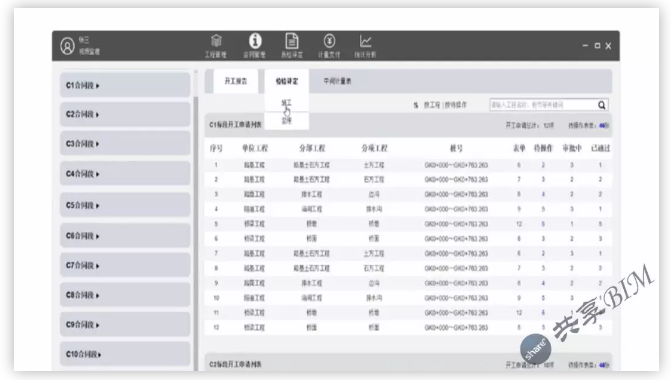Choose 施工 from the 检验评定 dropdown
Viewport: 671px width, 380px height.
pos(286,103)
